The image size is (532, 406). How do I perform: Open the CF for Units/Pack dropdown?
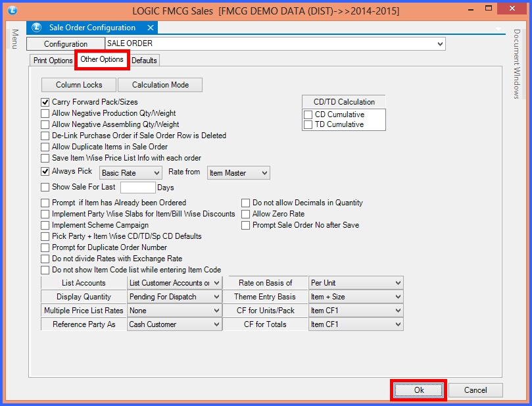pos(356,311)
